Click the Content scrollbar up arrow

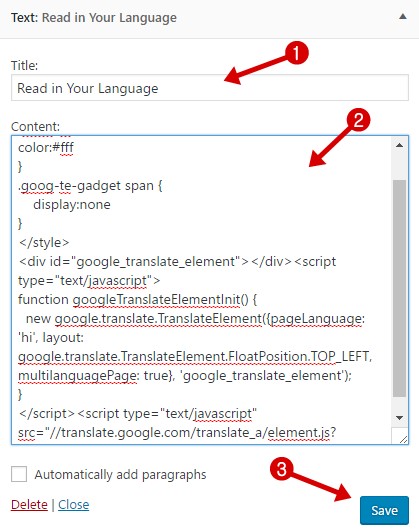[x=400, y=145]
